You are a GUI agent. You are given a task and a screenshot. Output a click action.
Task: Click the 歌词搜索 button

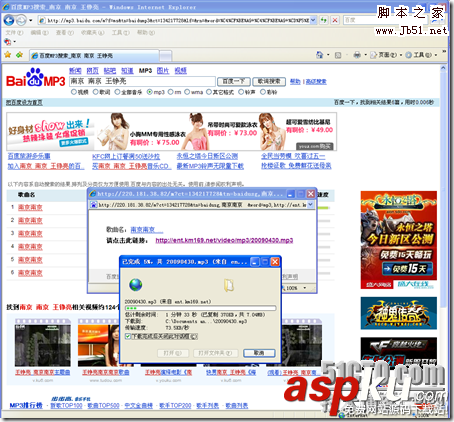coord(269,81)
